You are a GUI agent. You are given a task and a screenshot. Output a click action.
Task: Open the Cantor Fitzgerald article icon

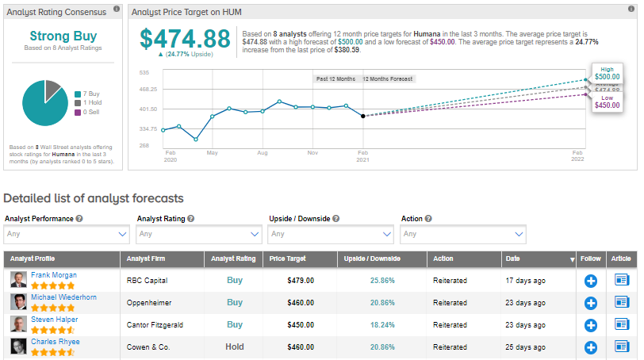tap(622, 324)
